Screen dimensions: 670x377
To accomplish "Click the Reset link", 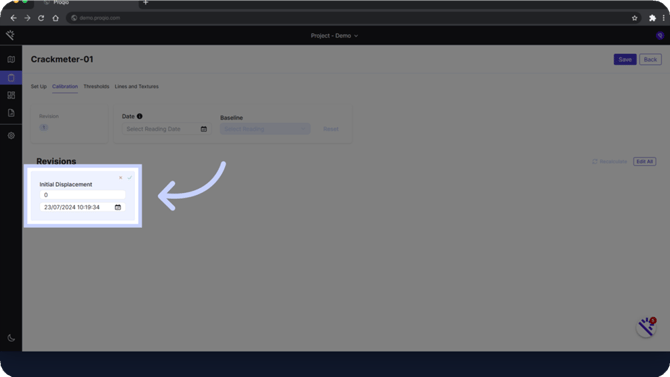I will click(331, 129).
